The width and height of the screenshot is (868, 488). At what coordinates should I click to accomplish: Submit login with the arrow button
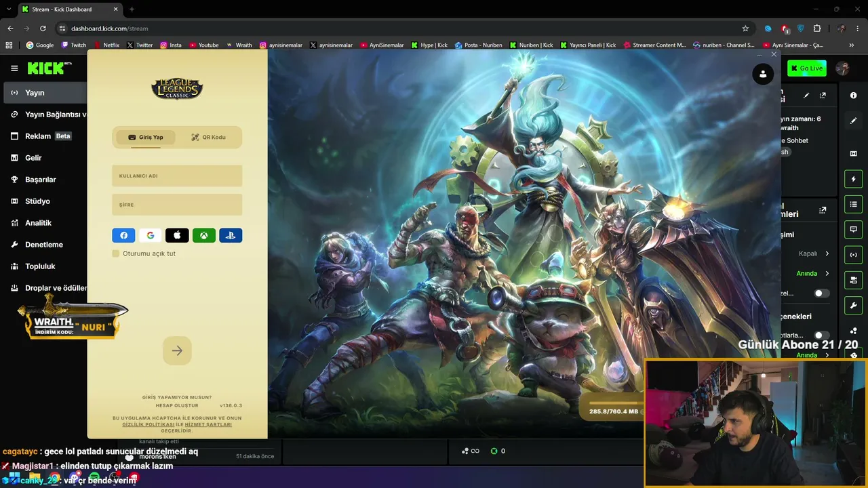pos(177,350)
